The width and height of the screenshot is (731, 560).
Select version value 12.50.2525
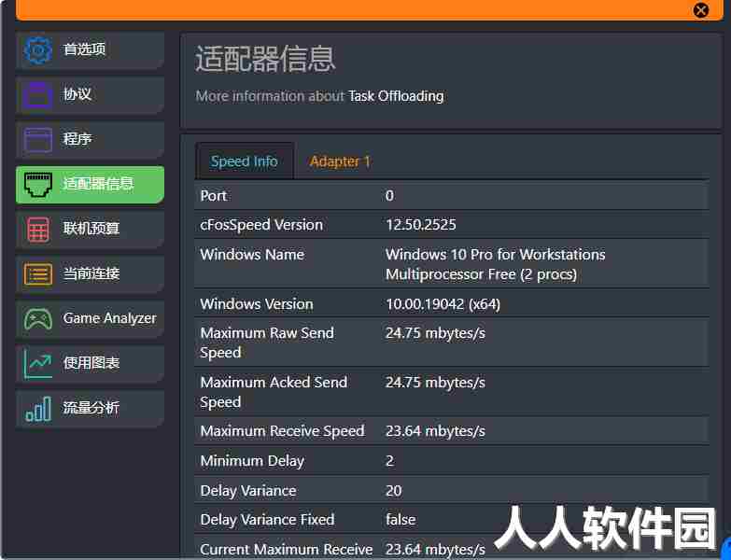(x=420, y=225)
